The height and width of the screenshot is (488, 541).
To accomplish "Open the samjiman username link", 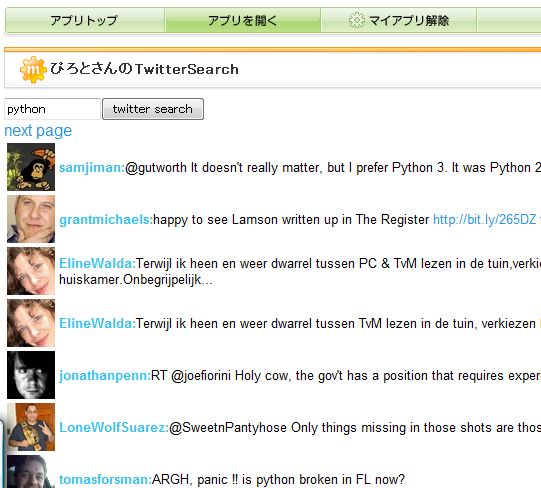I will click(92, 168).
